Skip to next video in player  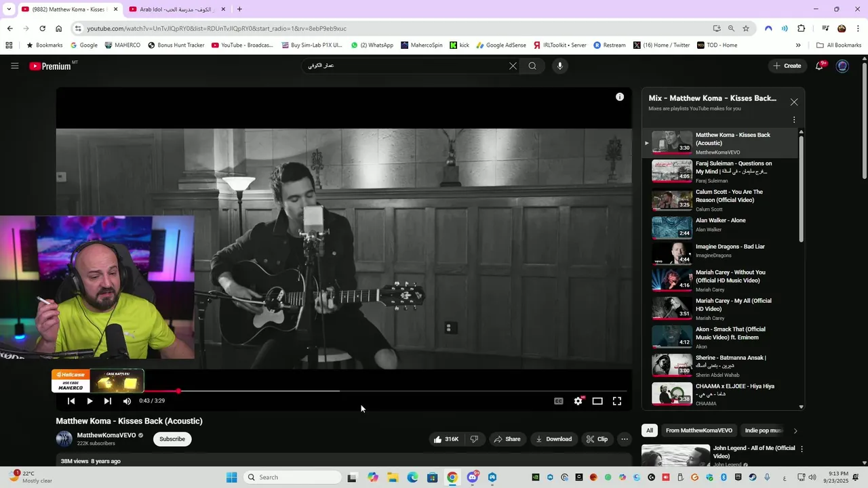click(108, 401)
